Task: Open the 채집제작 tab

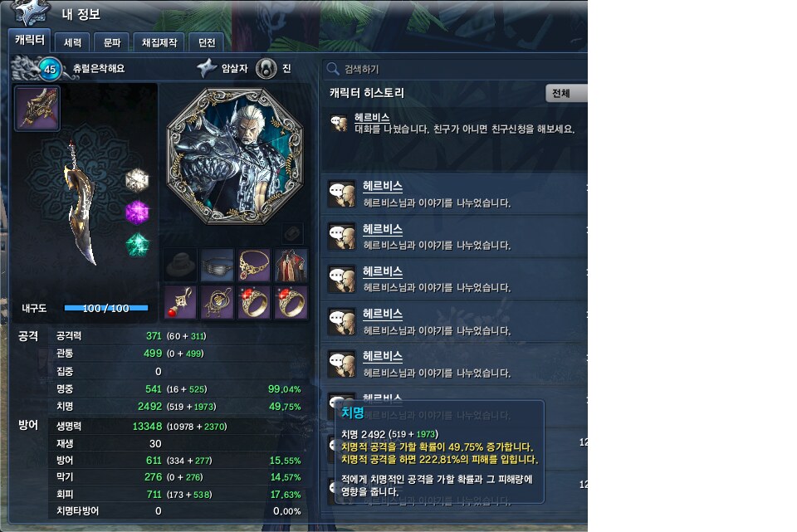Action: pyautogui.click(x=159, y=42)
